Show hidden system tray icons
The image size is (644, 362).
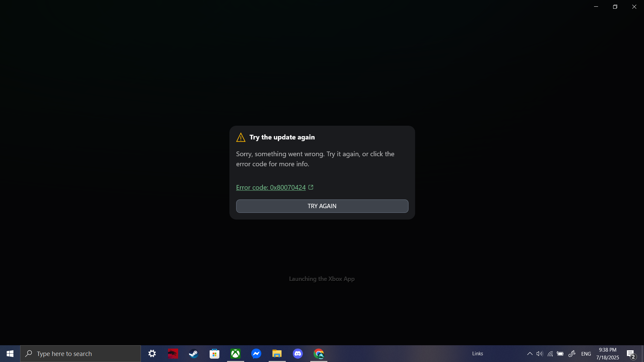[530, 354]
